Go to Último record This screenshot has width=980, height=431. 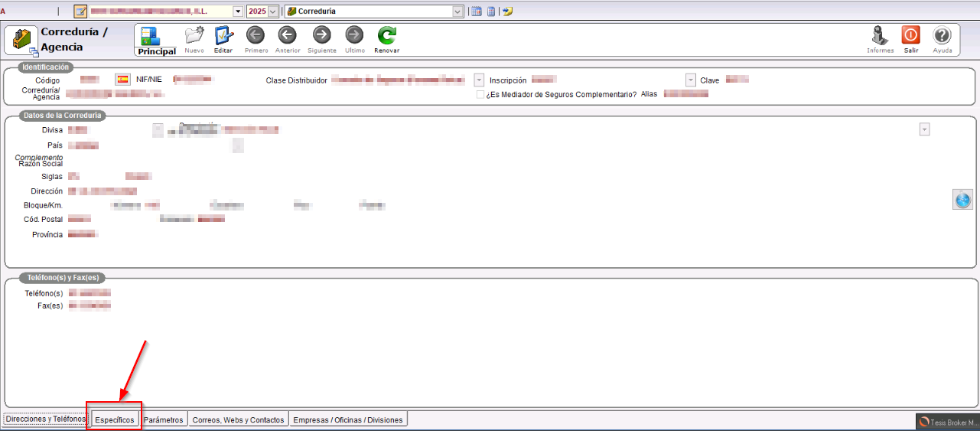tap(354, 40)
